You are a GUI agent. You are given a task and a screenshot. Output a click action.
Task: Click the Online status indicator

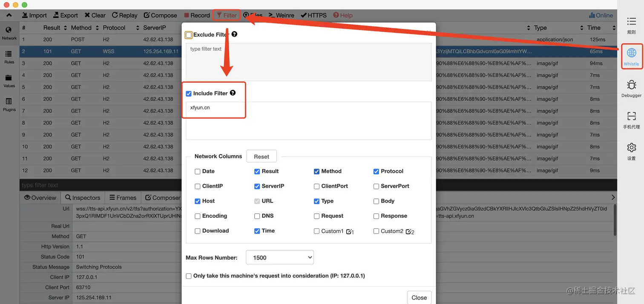(x=601, y=15)
